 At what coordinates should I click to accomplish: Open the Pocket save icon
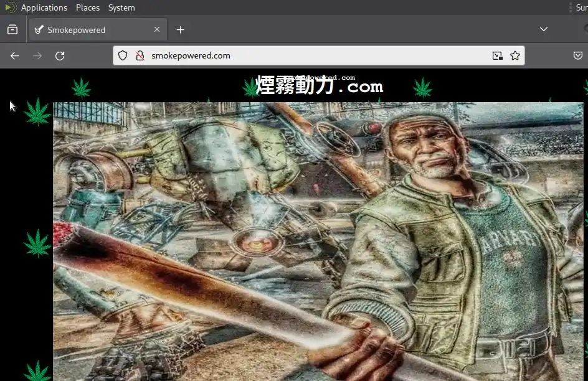click(578, 55)
